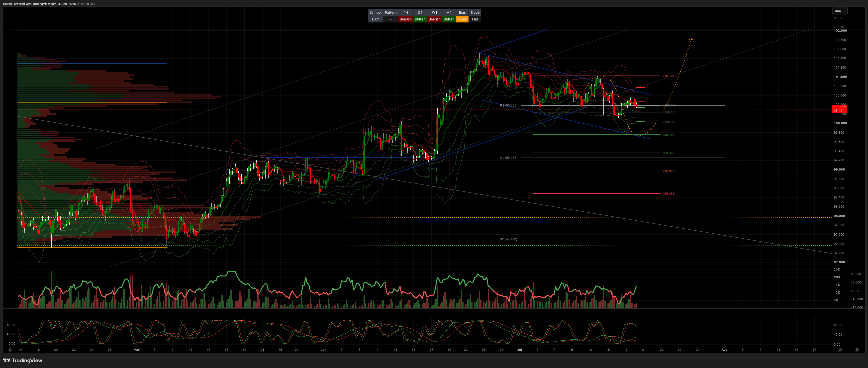Click the 102.000 price scale label

tap(840, 30)
